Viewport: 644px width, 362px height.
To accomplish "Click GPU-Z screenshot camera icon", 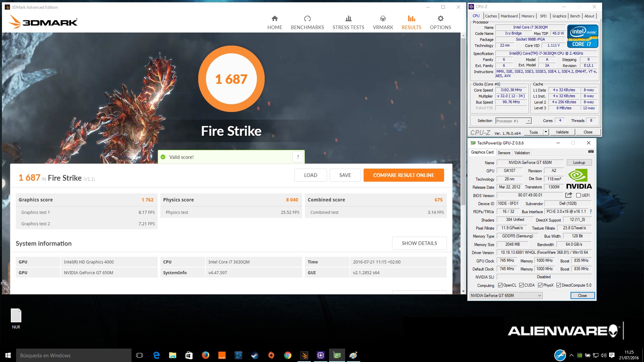I will point(591,152).
